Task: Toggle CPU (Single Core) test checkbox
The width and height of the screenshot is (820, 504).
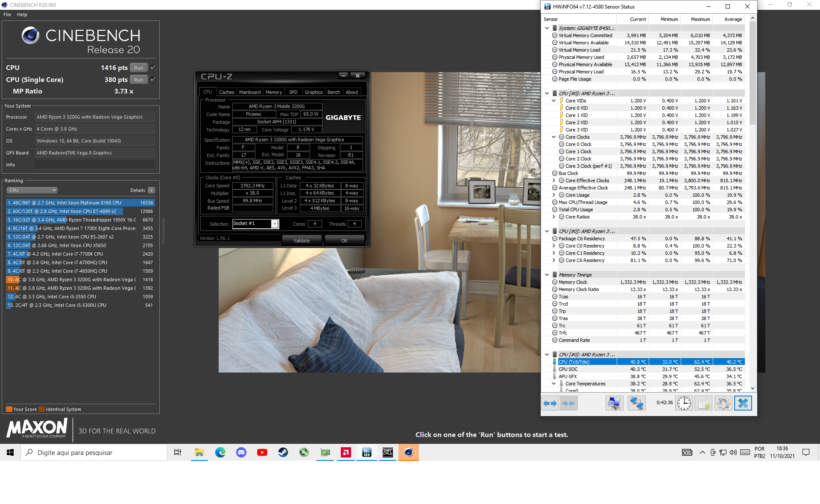Action: click(153, 79)
